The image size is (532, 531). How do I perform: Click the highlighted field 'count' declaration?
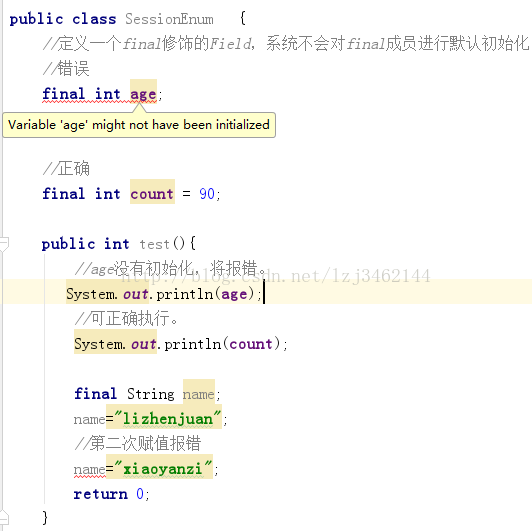[x=152, y=194]
